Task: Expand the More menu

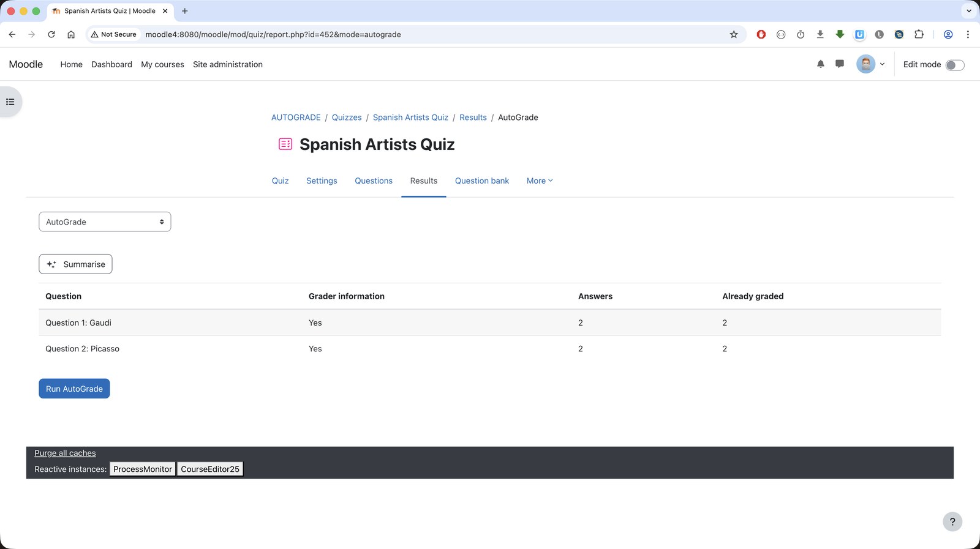Action: pyautogui.click(x=540, y=181)
